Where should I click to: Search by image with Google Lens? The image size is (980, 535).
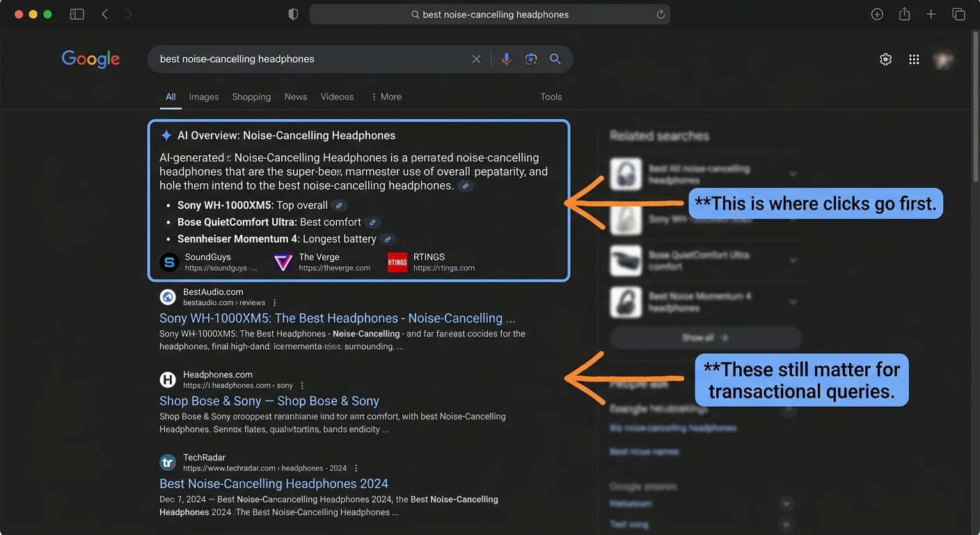coord(531,59)
